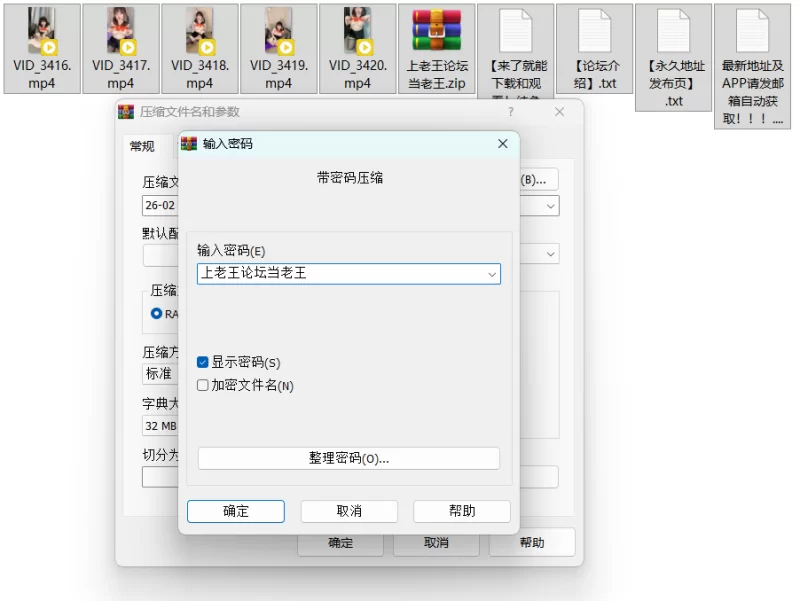Click the 最新地址及APP text file icon
800x601 pixels.
(753, 30)
